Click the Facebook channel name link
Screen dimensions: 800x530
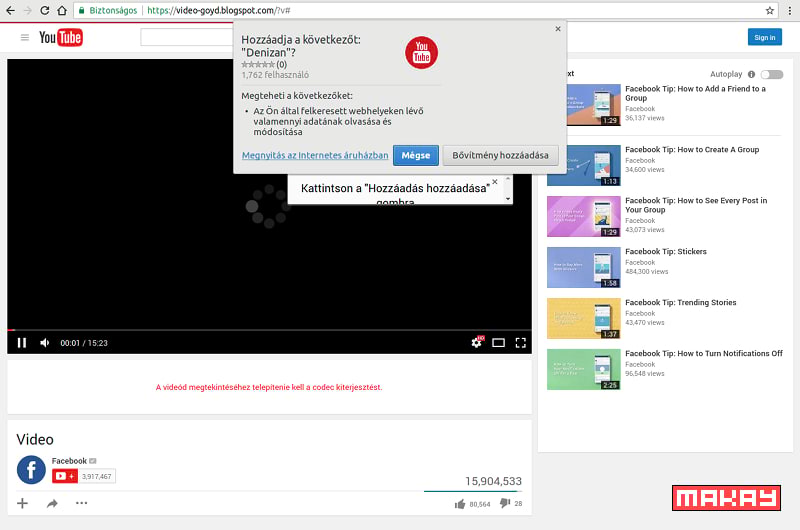69,461
